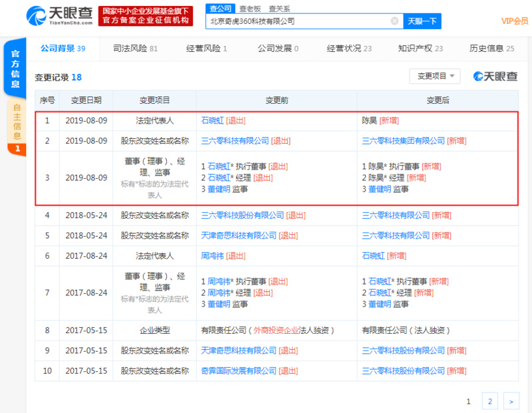Screen dimensions: 532x413
Task: Go to page 2 of change records
Action: pyautogui.click(x=489, y=400)
